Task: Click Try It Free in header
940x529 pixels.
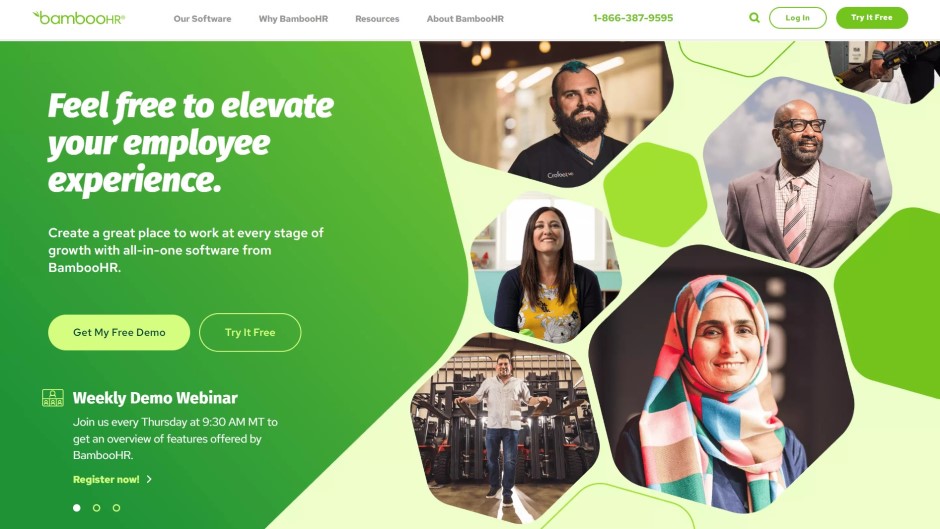Action: pyautogui.click(x=872, y=18)
